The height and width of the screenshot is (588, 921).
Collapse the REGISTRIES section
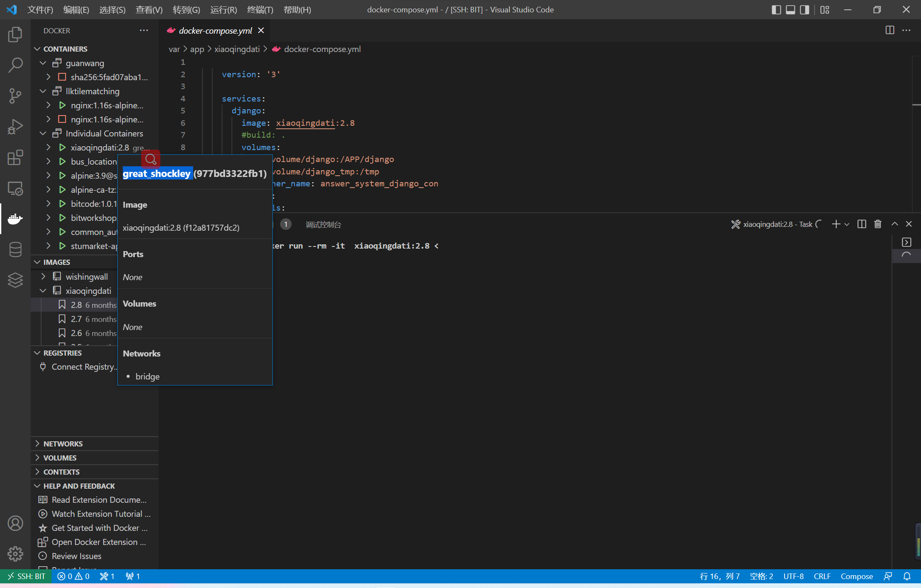tap(38, 353)
